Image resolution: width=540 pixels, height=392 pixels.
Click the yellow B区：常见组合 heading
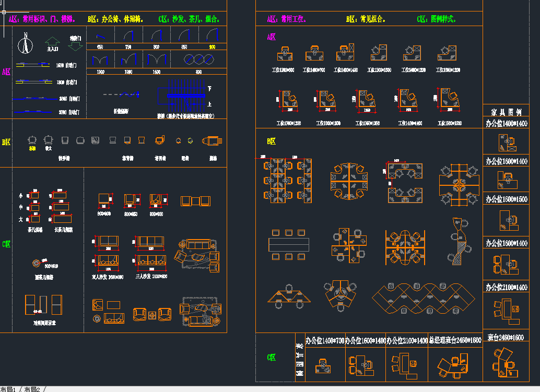click(366, 19)
